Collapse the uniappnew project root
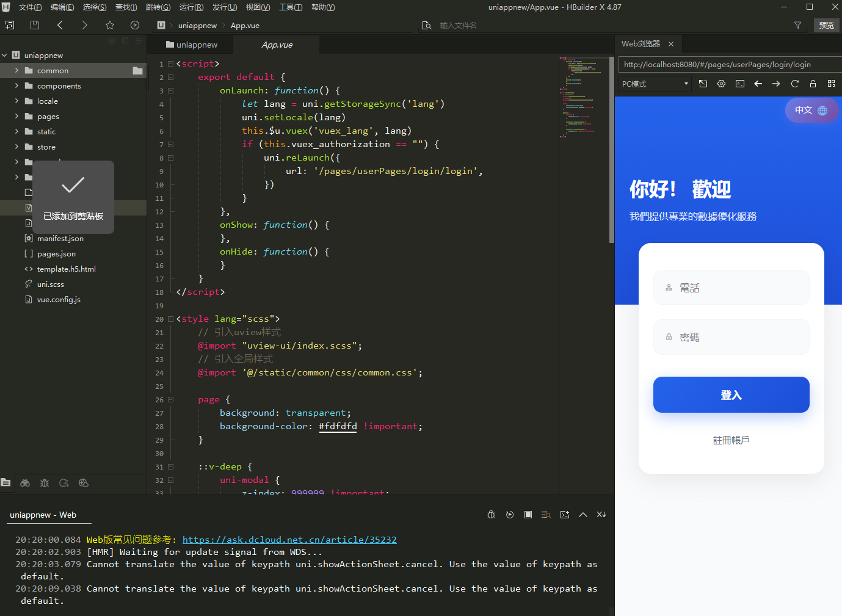842x616 pixels. (x=5, y=55)
